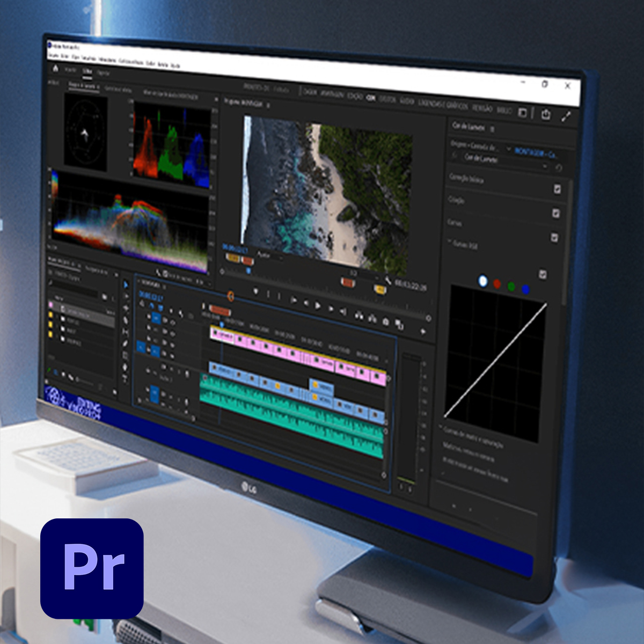This screenshot has height=644, width=644.
Task: Switch Project panel to icon view
Action: tap(63, 374)
